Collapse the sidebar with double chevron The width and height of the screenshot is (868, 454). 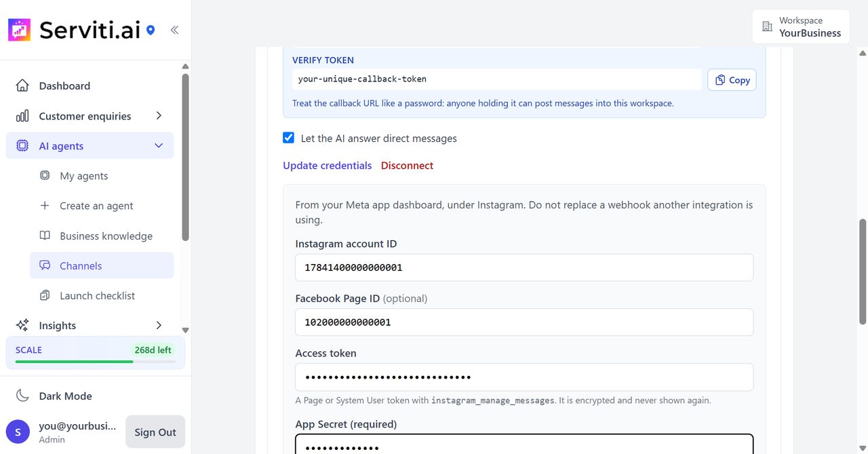point(174,30)
